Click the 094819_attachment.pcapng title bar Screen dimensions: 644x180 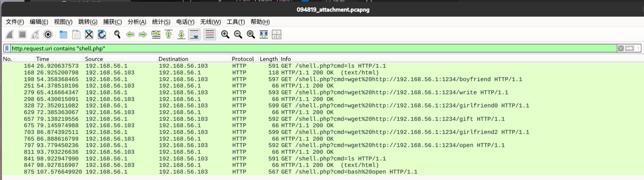[333, 10]
